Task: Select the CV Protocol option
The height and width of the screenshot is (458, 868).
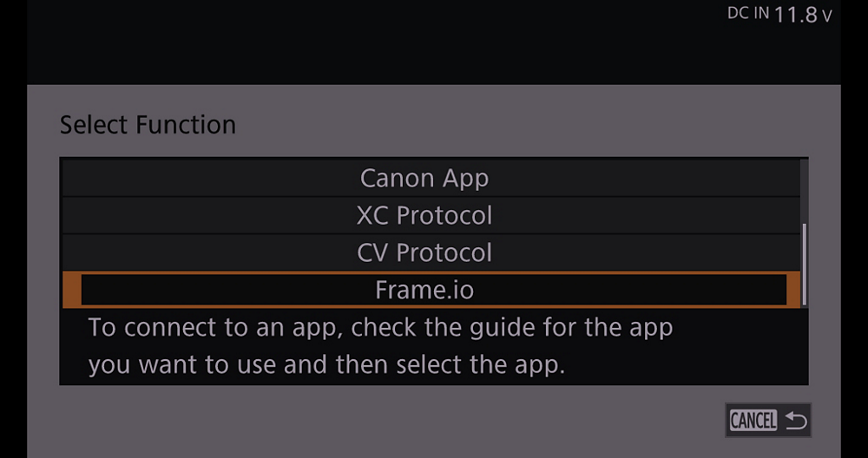Action: click(424, 253)
